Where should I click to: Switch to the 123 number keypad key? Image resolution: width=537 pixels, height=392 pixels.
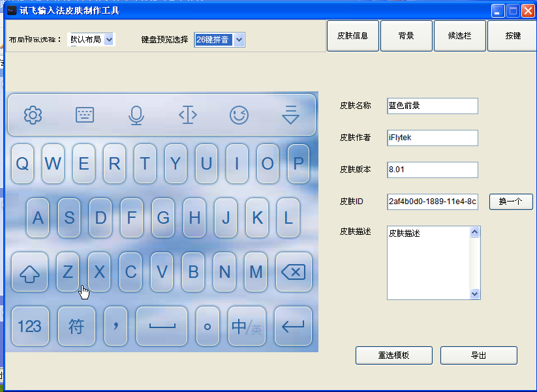point(30,326)
